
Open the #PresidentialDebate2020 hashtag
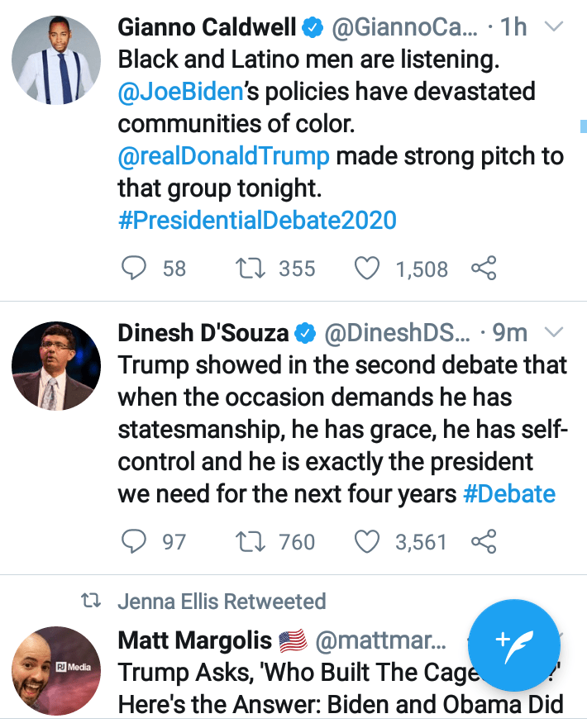257,221
